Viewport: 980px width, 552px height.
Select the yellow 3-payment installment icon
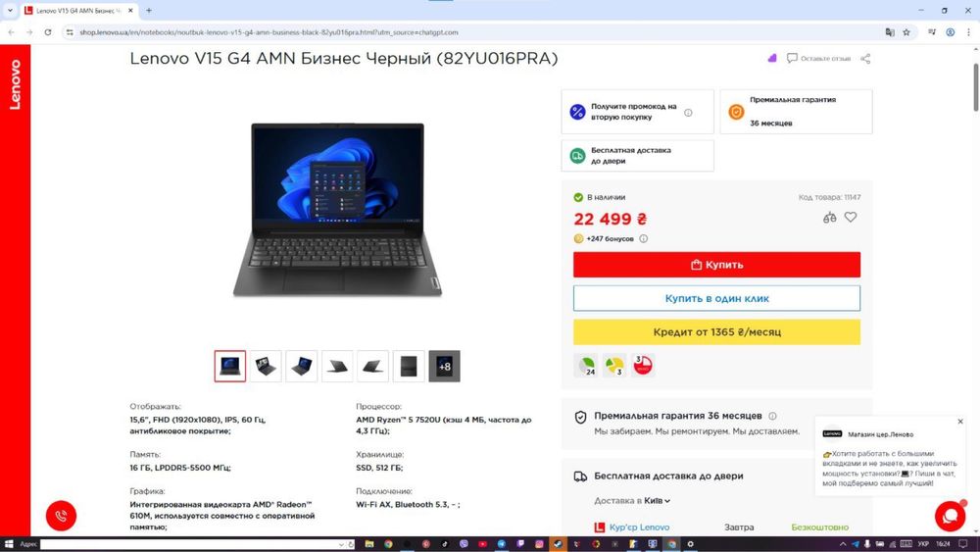click(x=614, y=365)
